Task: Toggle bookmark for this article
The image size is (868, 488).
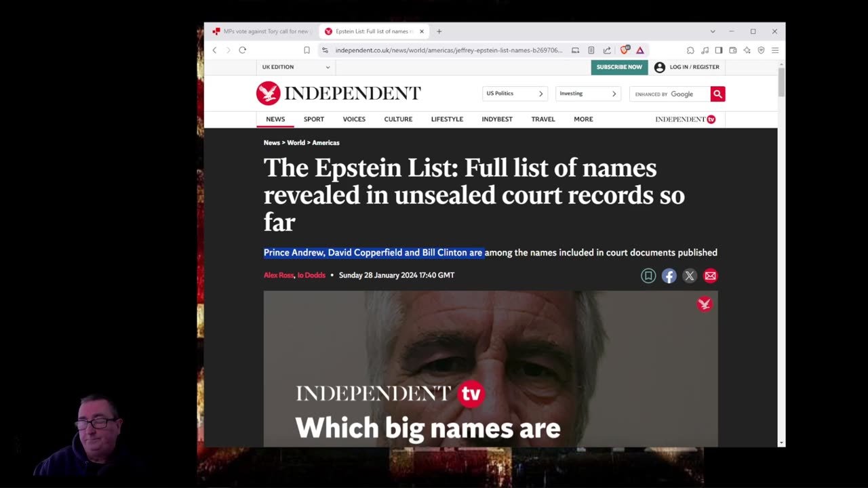Action: coord(648,276)
